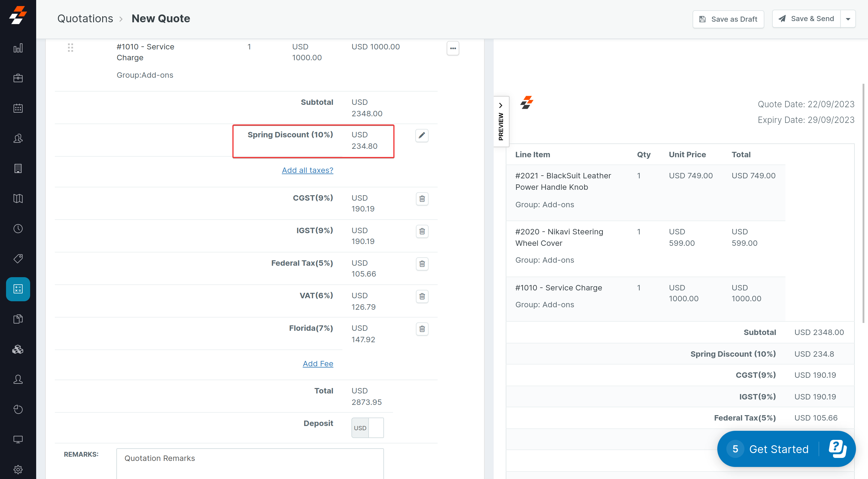Delete the CGST(9%) tax row
This screenshot has width=868, height=479.
pyautogui.click(x=422, y=199)
